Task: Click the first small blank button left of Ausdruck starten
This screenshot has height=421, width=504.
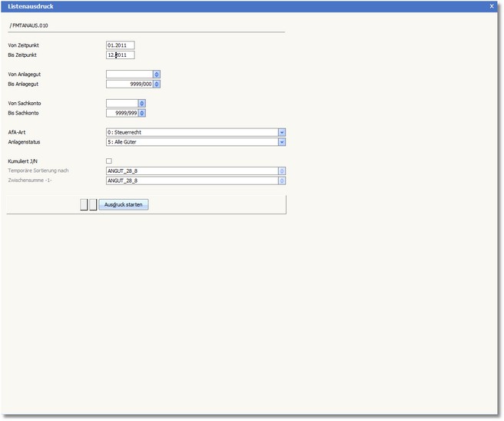Action: tap(84, 205)
